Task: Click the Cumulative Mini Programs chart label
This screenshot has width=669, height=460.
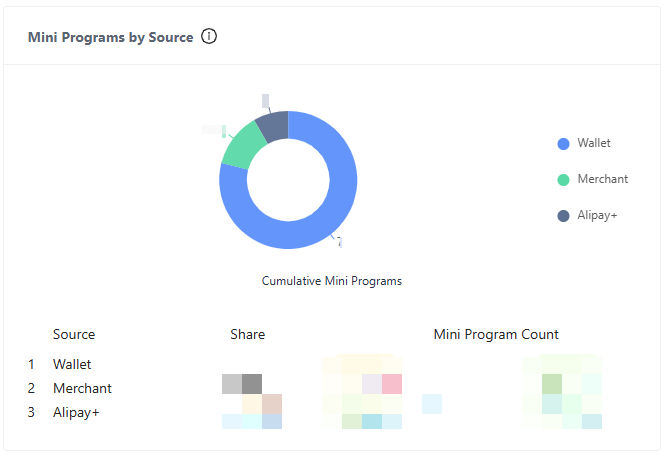Action: 332,281
